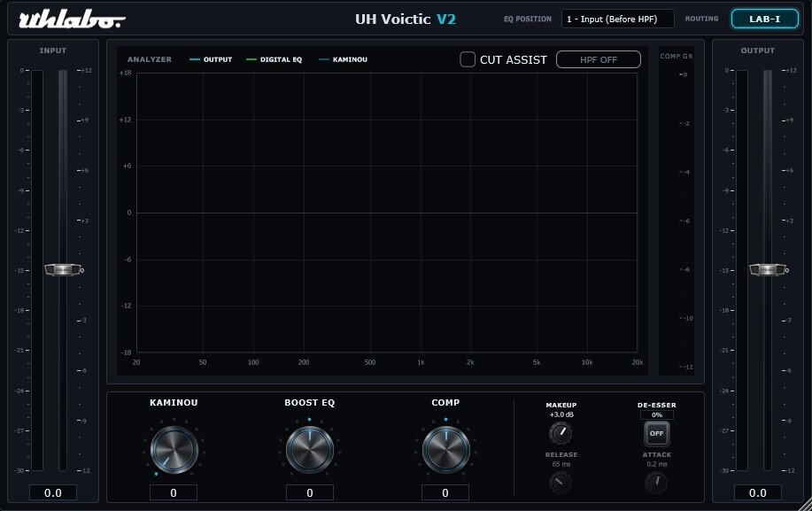
Task: Click the RELEASE knob
Action: tap(561, 483)
